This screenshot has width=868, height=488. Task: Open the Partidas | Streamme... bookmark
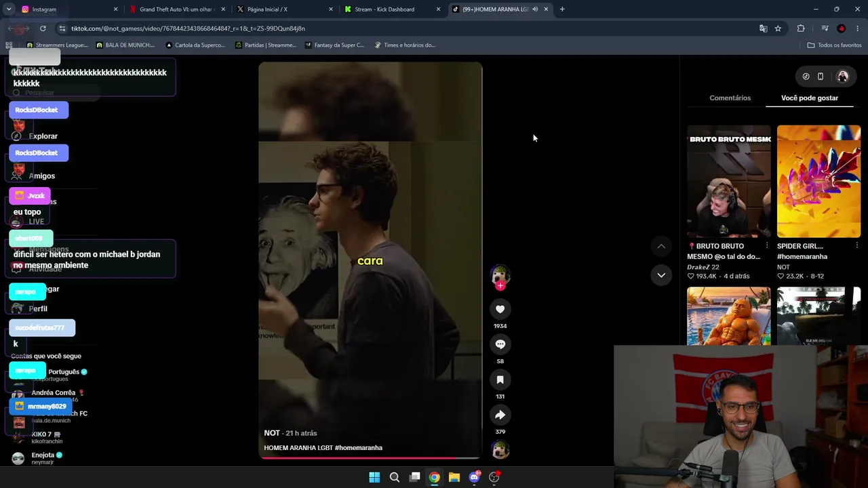point(265,45)
